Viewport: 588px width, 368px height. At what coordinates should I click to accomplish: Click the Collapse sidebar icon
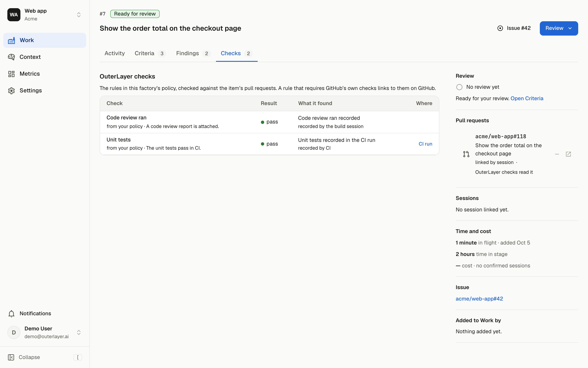pos(11,357)
